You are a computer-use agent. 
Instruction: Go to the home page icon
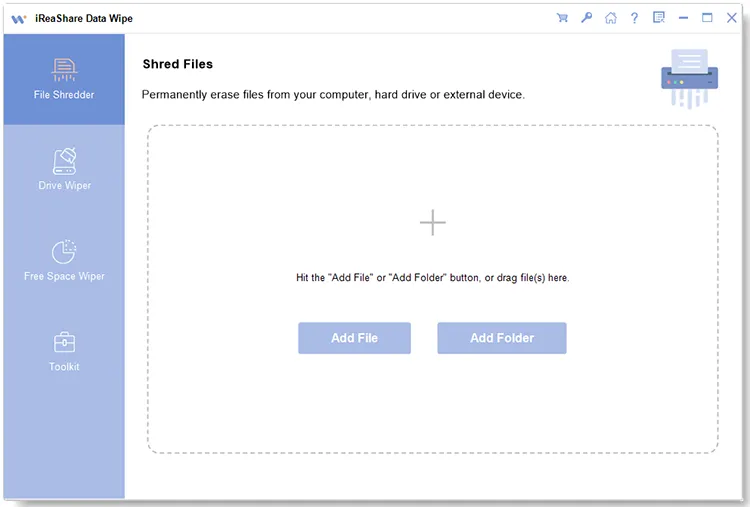click(611, 18)
